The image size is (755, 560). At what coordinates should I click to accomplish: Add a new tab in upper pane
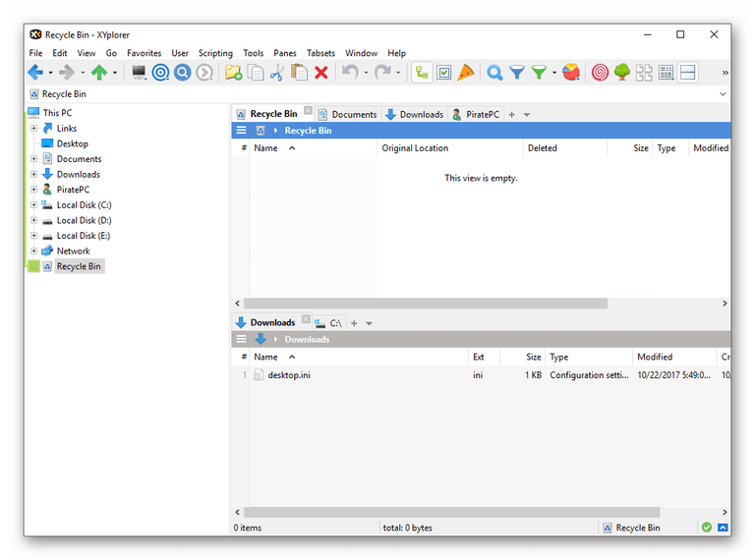click(x=512, y=115)
